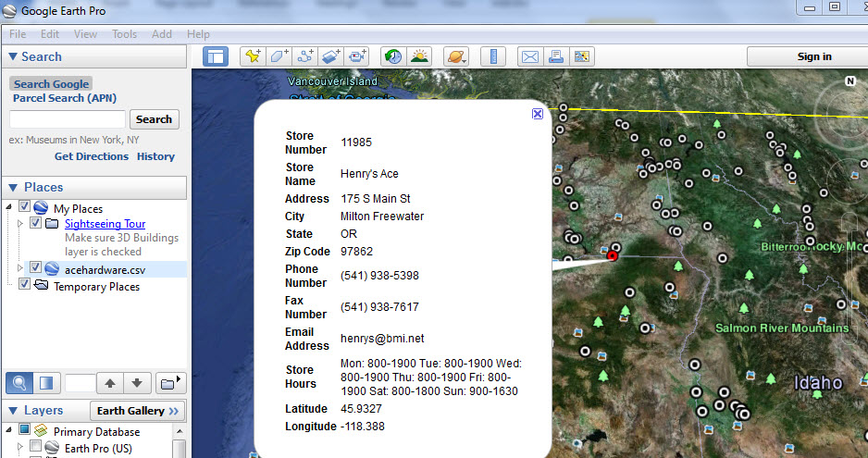The image size is (868, 458).
Task: Collapse the My Places tree node
Action: point(9,206)
